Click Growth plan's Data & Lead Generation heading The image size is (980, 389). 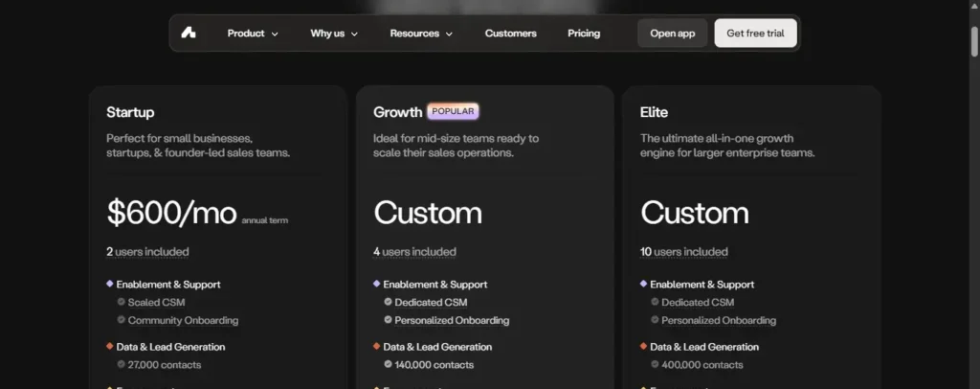coord(437,347)
